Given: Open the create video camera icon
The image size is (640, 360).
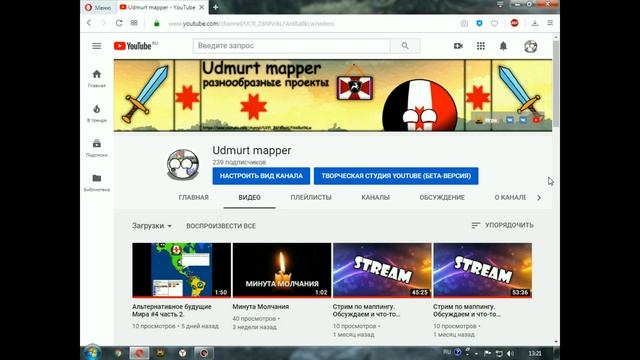Looking at the screenshot, I should pyautogui.click(x=458, y=46).
